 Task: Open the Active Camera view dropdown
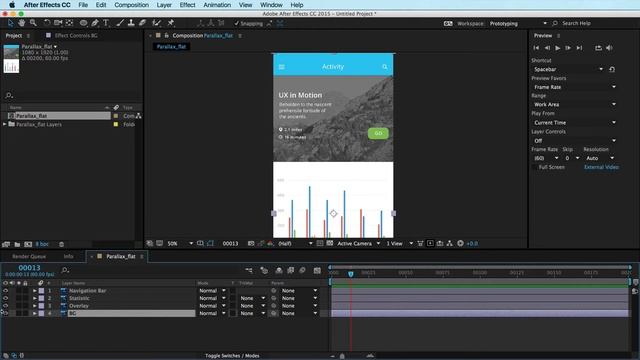pos(358,244)
